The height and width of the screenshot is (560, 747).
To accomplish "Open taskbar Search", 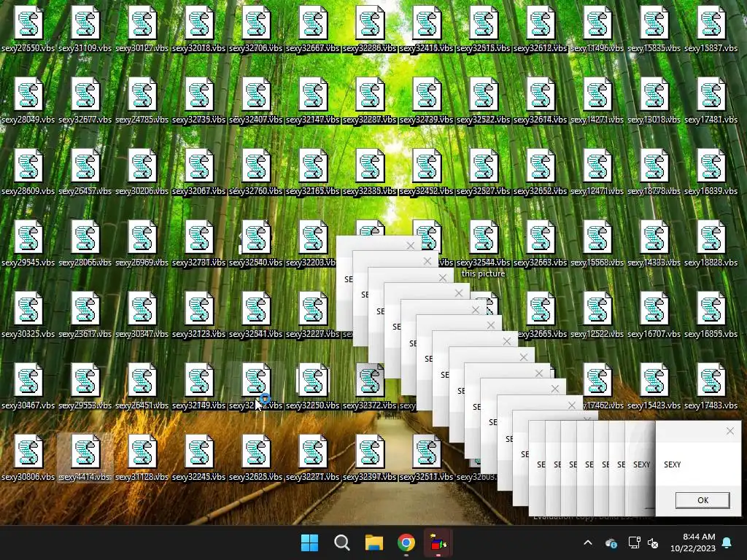I will 342,542.
